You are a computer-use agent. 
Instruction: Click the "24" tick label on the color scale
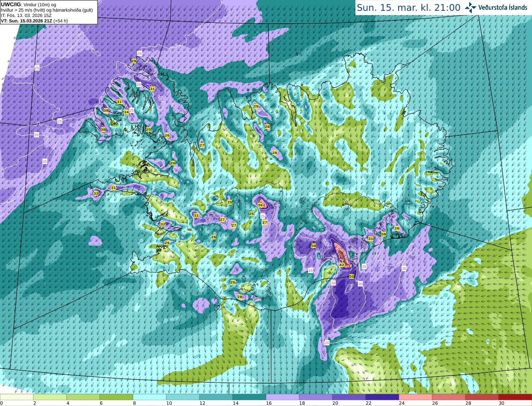coord(402,403)
